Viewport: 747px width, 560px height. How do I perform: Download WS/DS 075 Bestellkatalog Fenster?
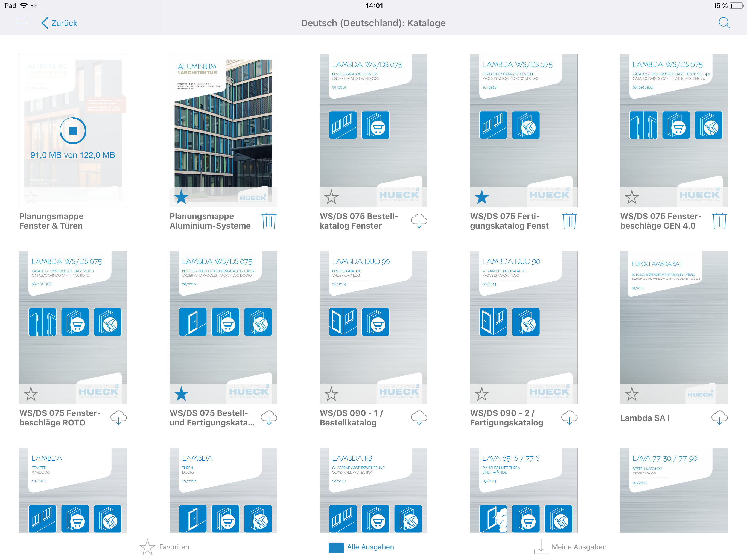(x=419, y=221)
